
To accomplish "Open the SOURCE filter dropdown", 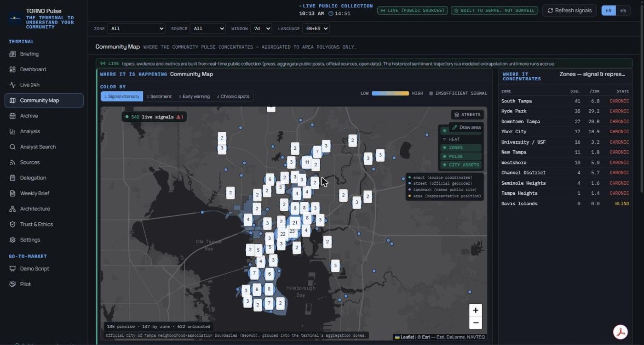I will coord(207,28).
